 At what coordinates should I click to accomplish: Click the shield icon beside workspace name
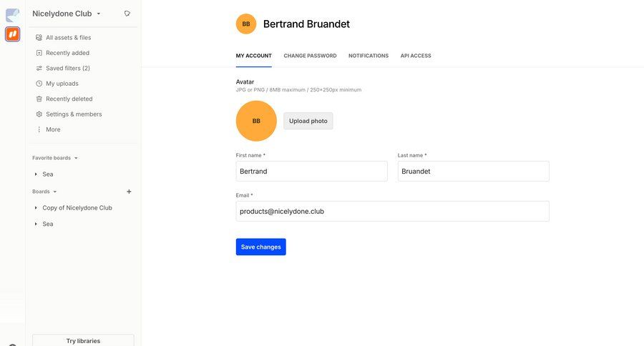(x=127, y=14)
